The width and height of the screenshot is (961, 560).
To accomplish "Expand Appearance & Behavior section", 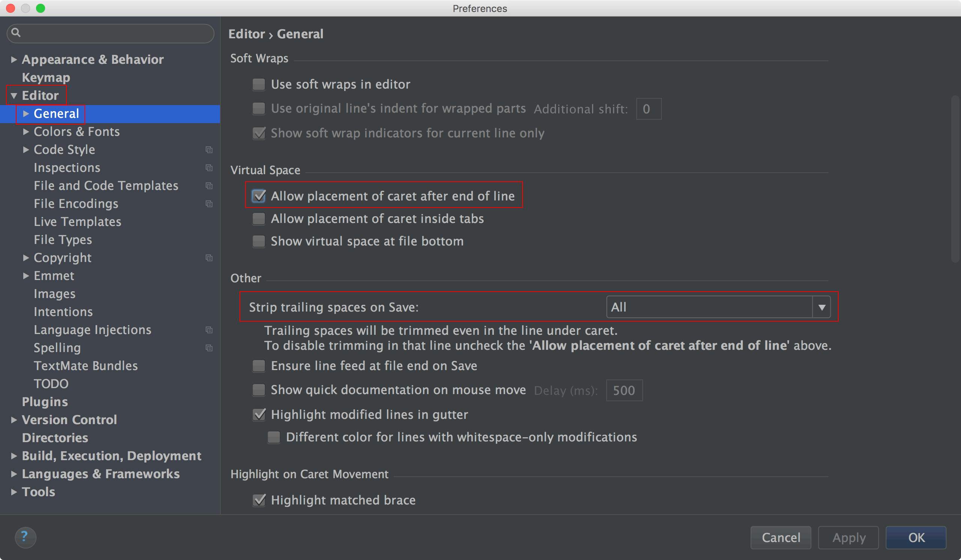I will coord(14,59).
